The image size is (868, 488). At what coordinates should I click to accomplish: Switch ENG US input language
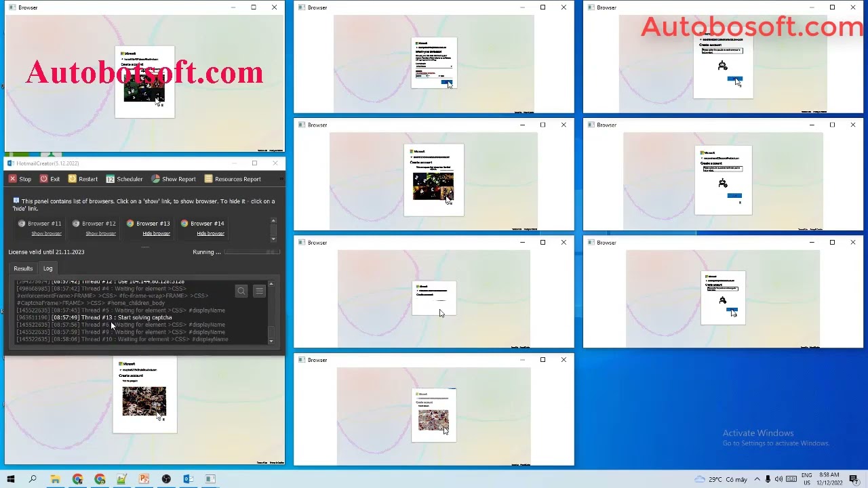pyautogui.click(x=807, y=479)
